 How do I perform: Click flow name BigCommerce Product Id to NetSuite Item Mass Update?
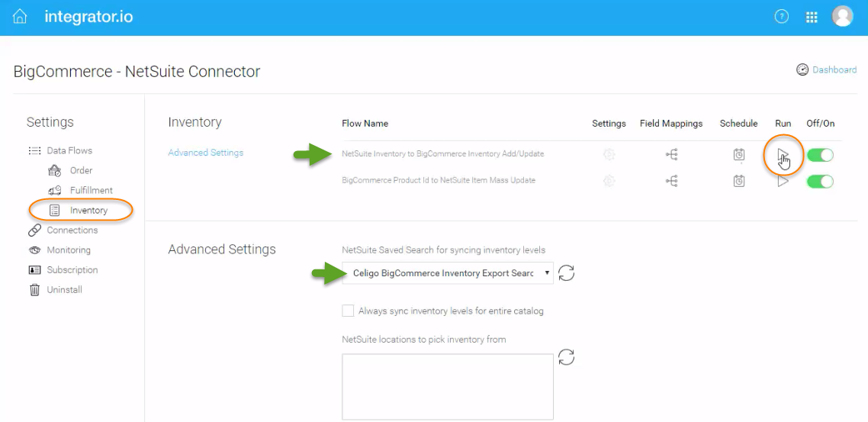tap(439, 180)
